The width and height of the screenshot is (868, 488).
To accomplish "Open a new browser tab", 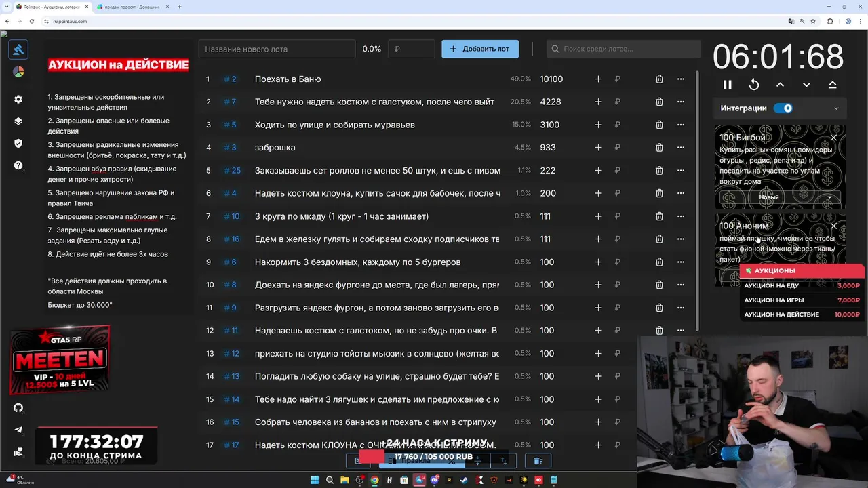I will coord(180,7).
